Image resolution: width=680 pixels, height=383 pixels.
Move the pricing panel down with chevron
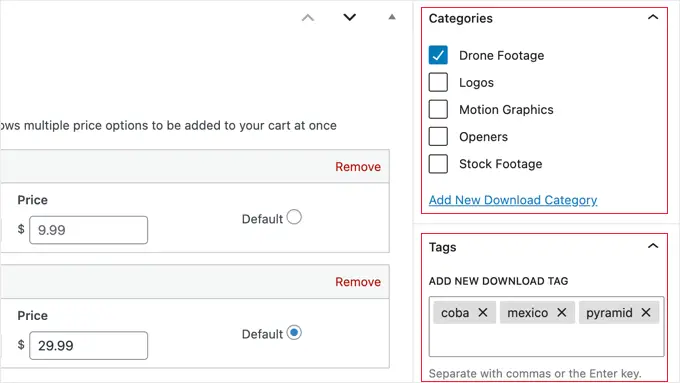pyautogui.click(x=350, y=17)
